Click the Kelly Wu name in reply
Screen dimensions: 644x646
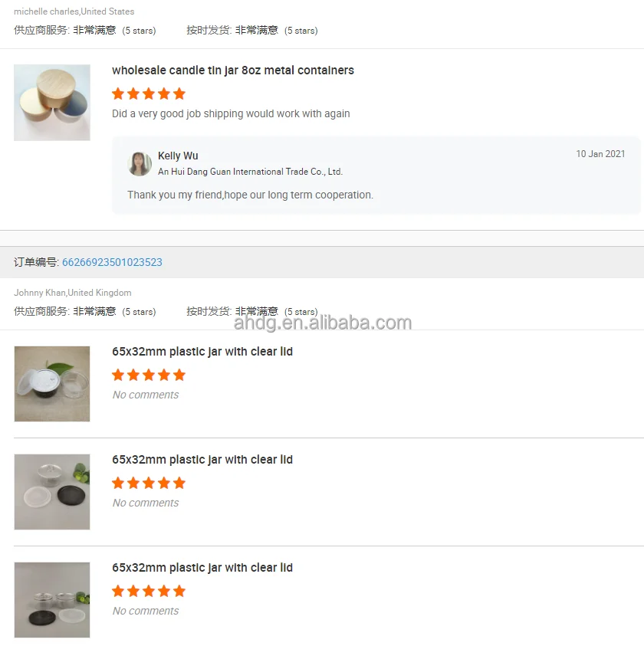click(x=178, y=156)
